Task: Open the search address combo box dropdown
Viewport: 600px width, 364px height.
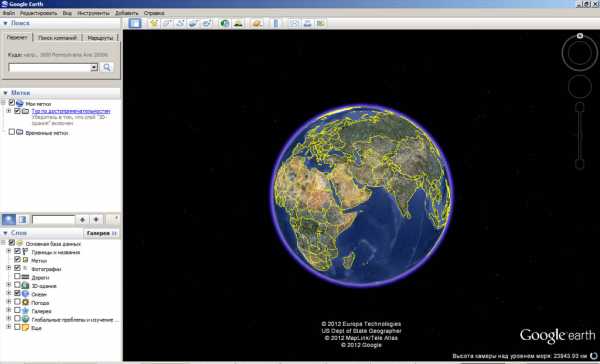Action: point(94,67)
